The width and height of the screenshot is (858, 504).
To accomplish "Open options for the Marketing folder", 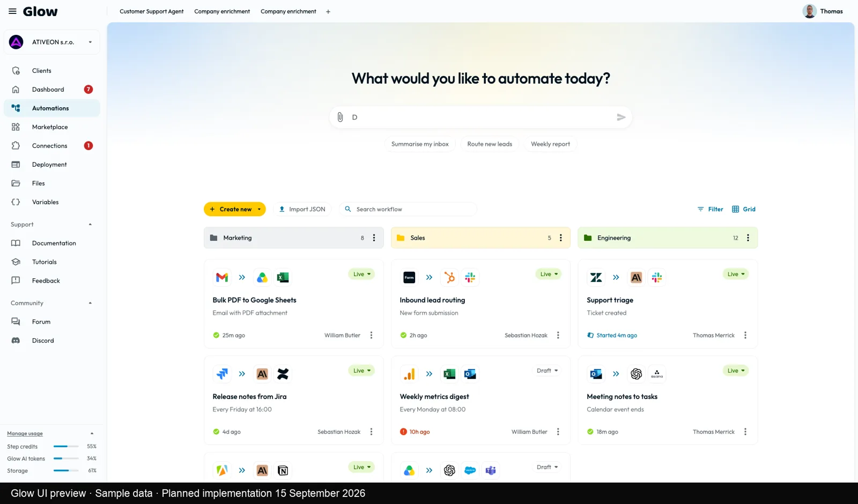I will pos(374,238).
